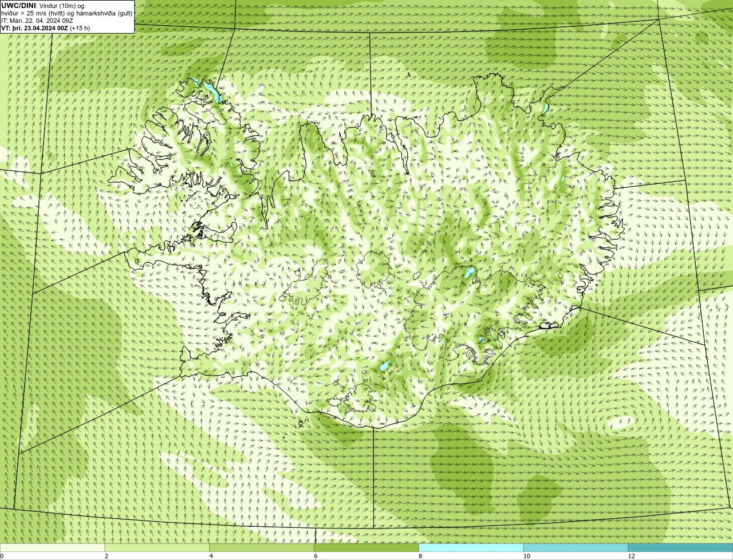Image resolution: width=733 pixels, height=560 pixels.
Task: Click the "6" color scale tick label
Action: pos(316,556)
